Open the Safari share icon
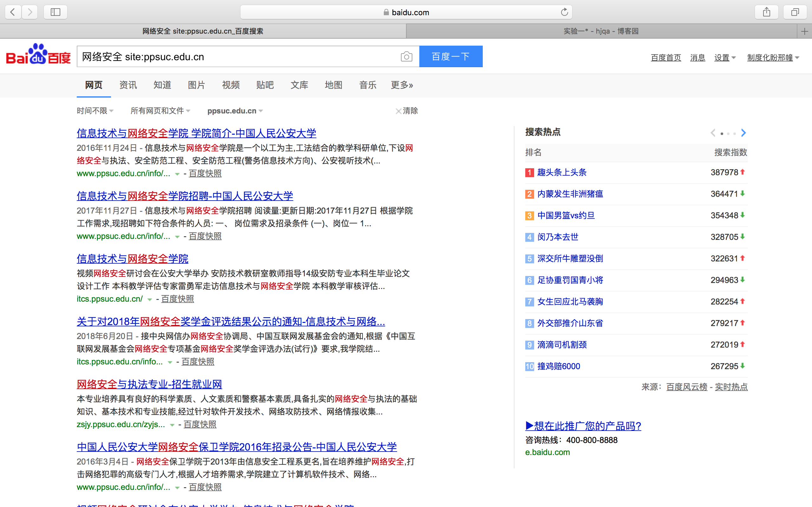This screenshot has height=507, width=812. click(x=766, y=12)
